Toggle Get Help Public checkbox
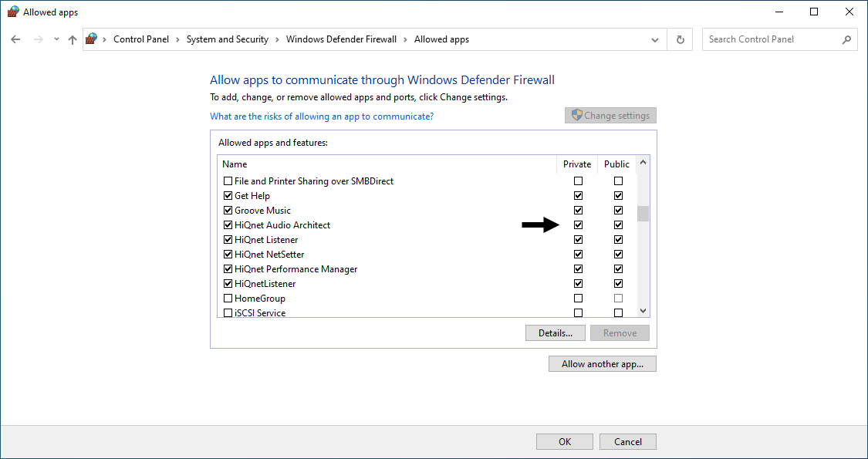868x459 pixels. pos(618,195)
